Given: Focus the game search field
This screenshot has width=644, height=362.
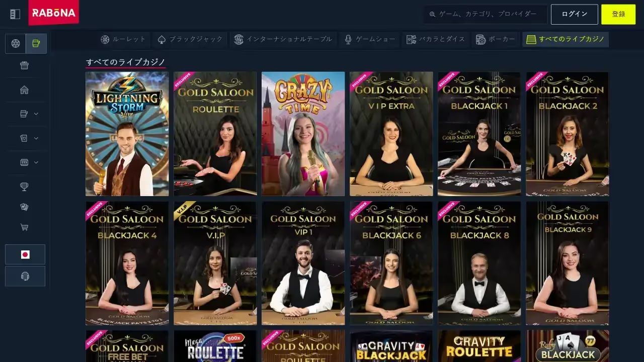Looking at the screenshot, I should (x=485, y=14).
